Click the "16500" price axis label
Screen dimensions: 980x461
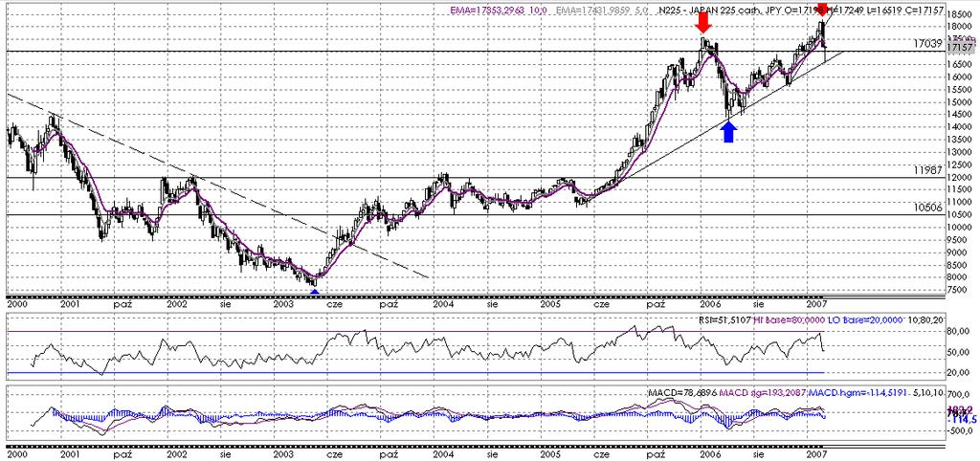(960, 64)
